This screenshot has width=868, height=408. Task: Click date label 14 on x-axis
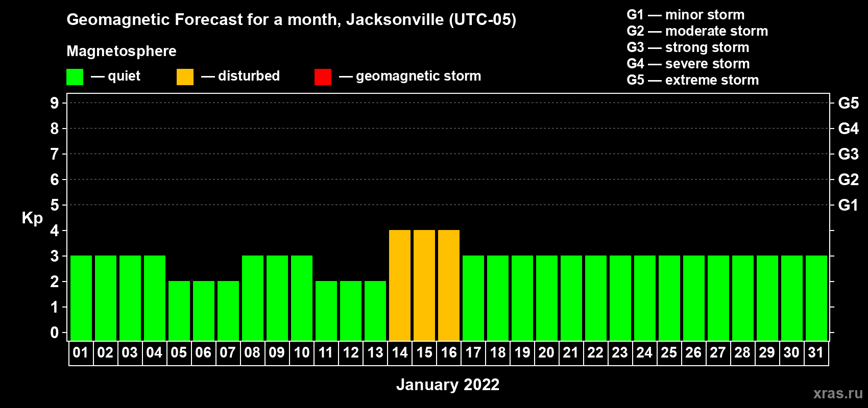pyautogui.click(x=400, y=352)
